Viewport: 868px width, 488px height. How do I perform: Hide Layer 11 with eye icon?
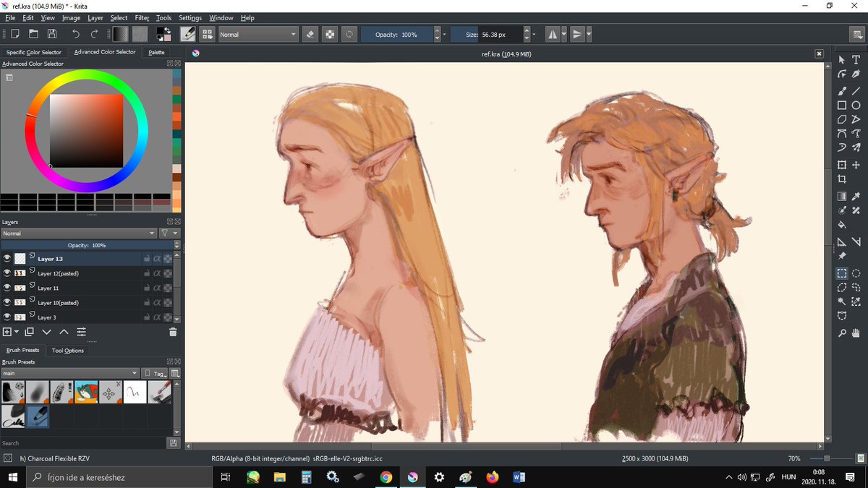click(7, 288)
